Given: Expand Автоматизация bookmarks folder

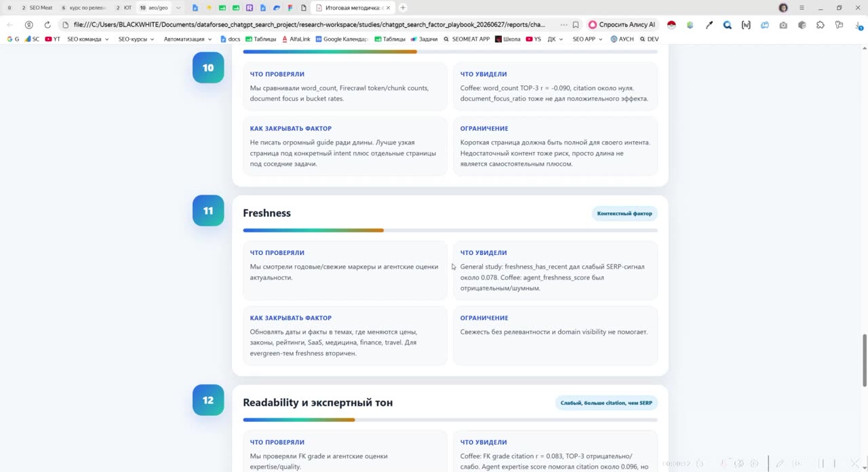Looking at the screenshot, I should pyautogui.click(x=187, y=39).
